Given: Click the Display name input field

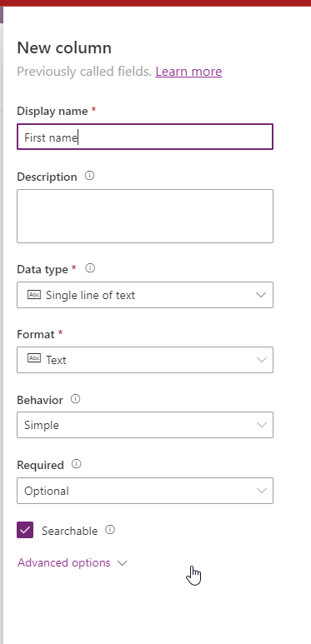Looking at the screenshot, I should pyautogui.click(x=145, y=137).
